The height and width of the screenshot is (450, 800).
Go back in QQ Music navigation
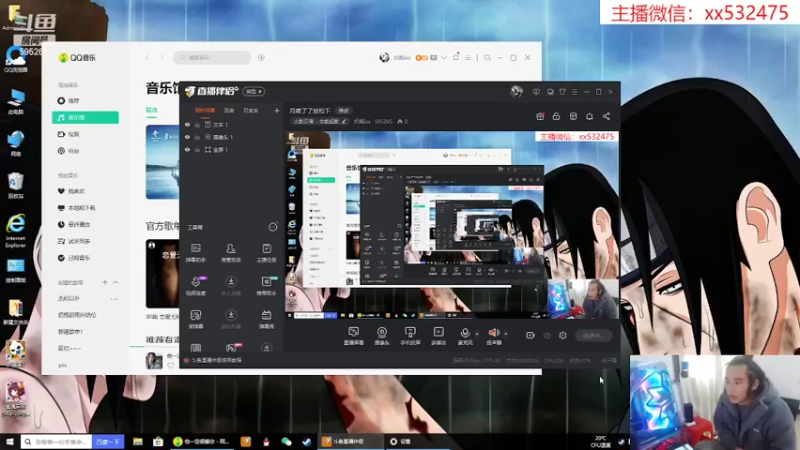[x=147, y=58]
